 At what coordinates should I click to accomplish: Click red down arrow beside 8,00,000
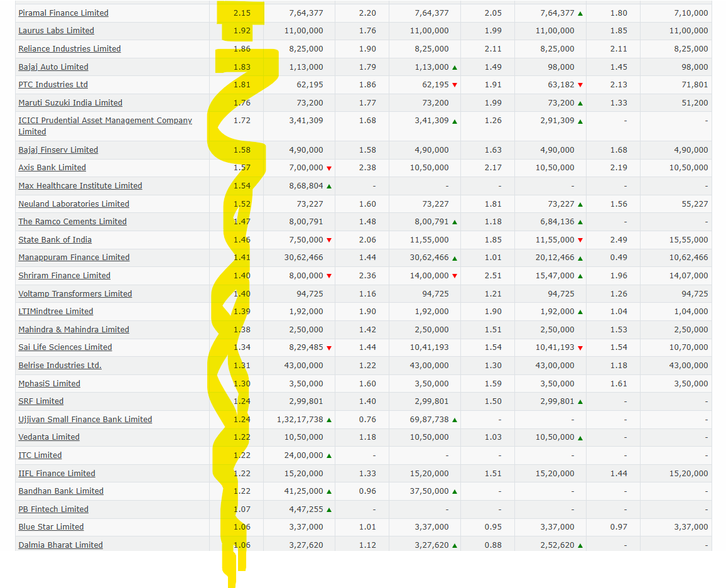[x=329, y=276]
